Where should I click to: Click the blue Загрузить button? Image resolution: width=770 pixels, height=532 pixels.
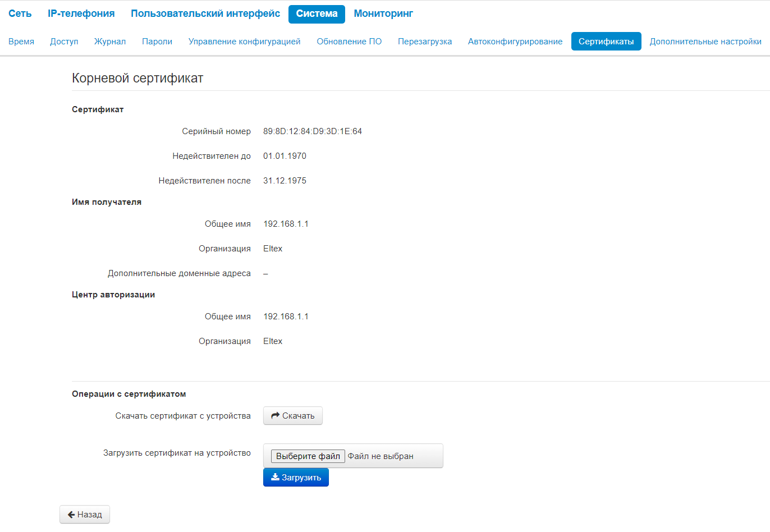pyautogui.click(x=296, y=478)
